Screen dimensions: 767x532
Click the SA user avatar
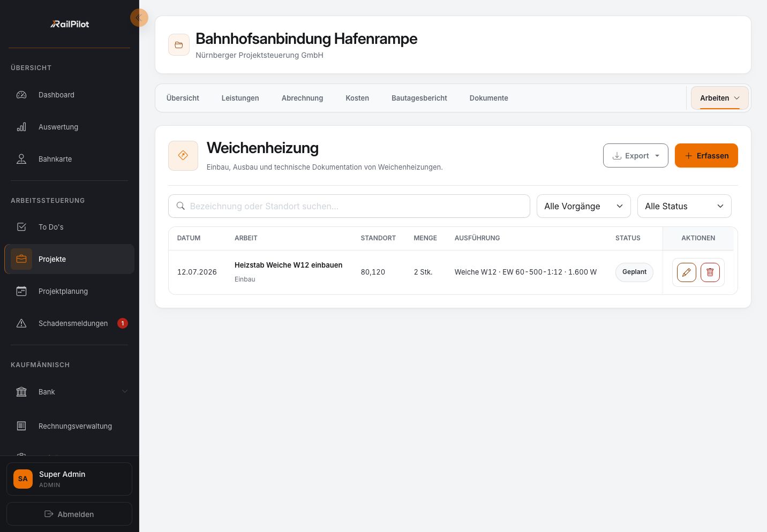pyautogui.click(x=23, y=479)
